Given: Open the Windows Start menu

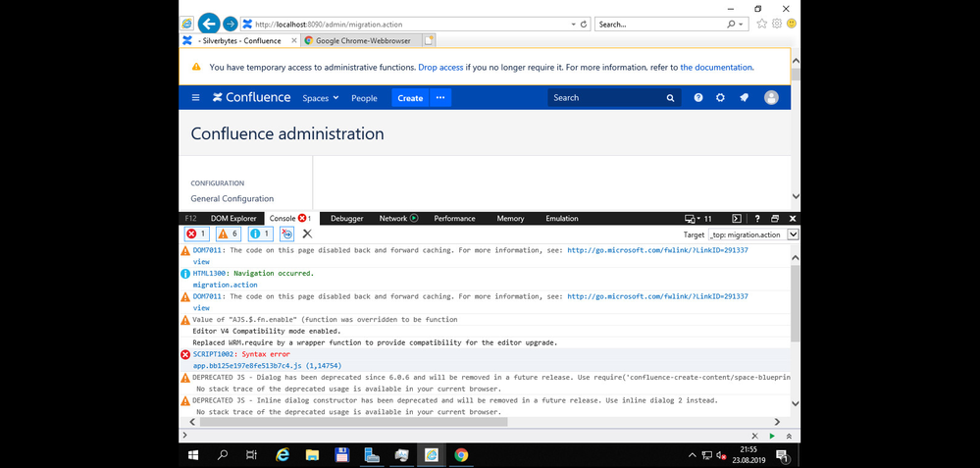Looking at the screenshot, I should (193, 455).
